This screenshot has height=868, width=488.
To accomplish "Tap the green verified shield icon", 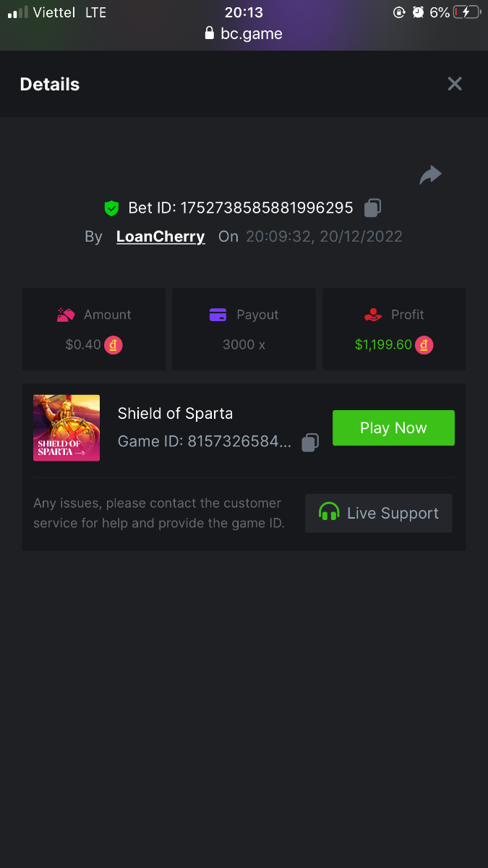I will click(111, 208).
